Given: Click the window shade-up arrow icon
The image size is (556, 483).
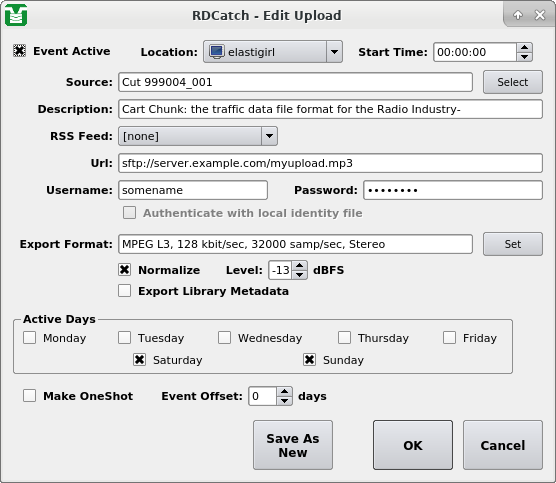Looking at the screenshot, I should pos(518,15).
